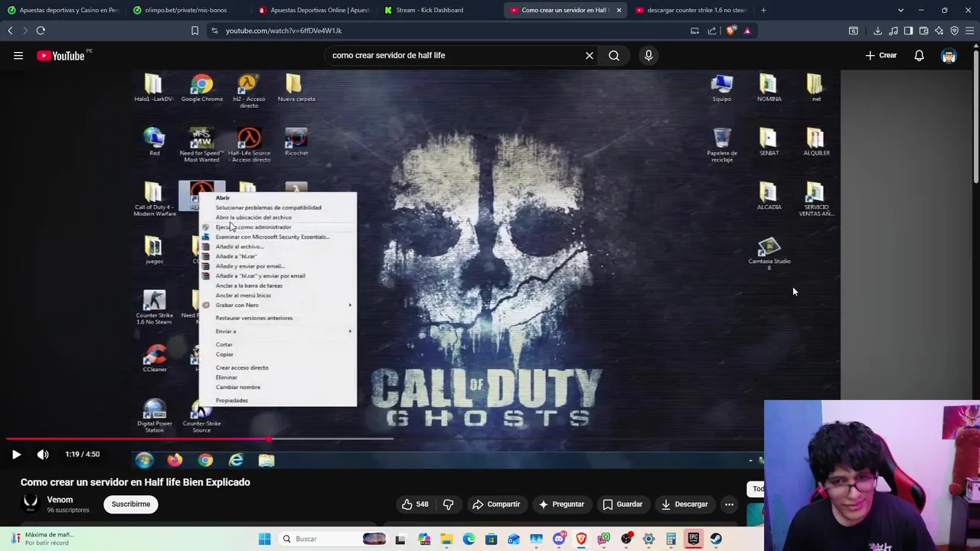Switch to olimpo.bet mis-bonos tab

(188, 10)
